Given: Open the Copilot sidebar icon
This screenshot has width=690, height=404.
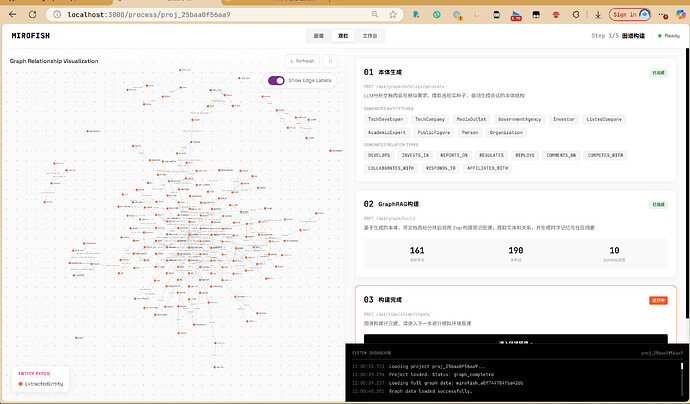Looking at the screenshot, I should click(x=681, y=15).
